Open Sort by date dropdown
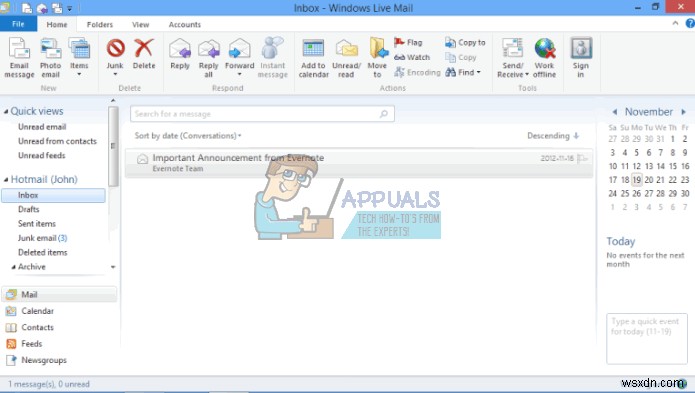The height and width of the screenshot is (393, 695). point(188,136)
